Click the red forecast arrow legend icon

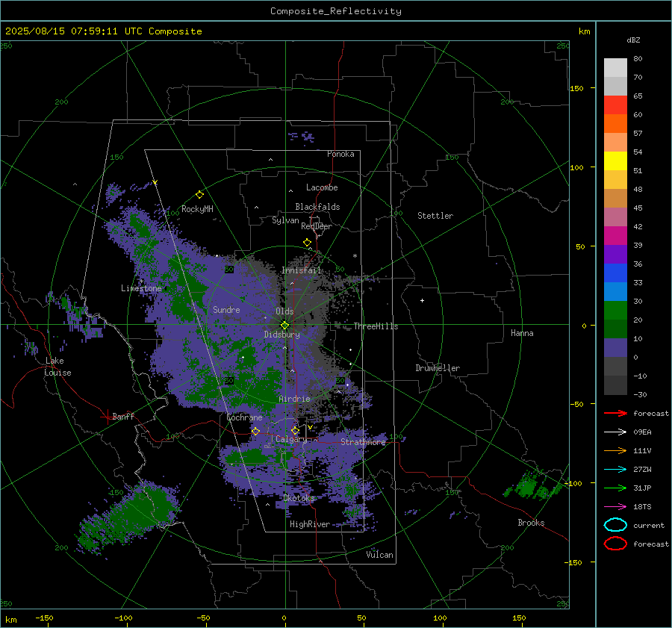coord(615,413)
